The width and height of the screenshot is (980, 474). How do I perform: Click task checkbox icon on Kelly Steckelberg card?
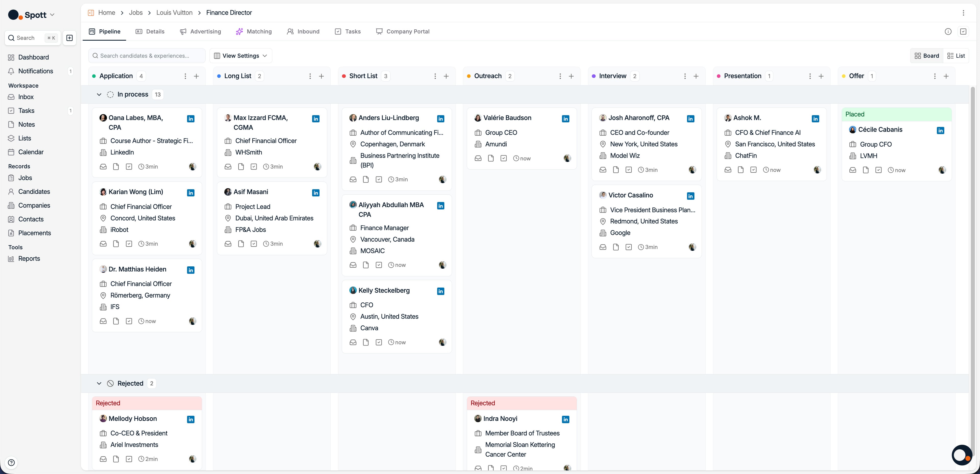378,342
